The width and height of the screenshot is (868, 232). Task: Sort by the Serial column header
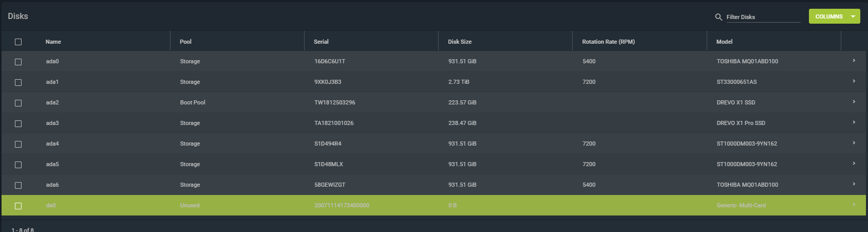(x=321, y=42)
